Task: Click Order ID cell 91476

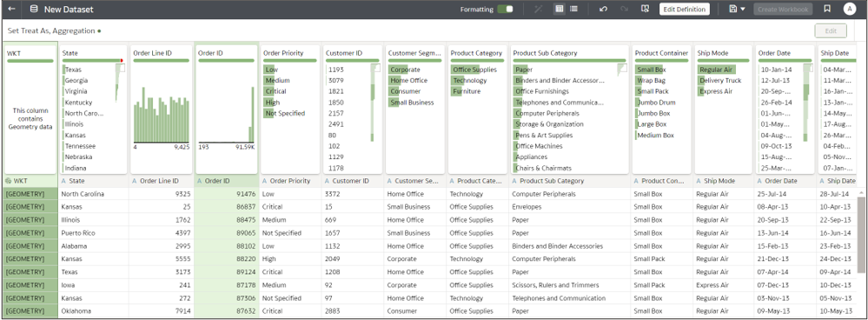Action: 227,194
